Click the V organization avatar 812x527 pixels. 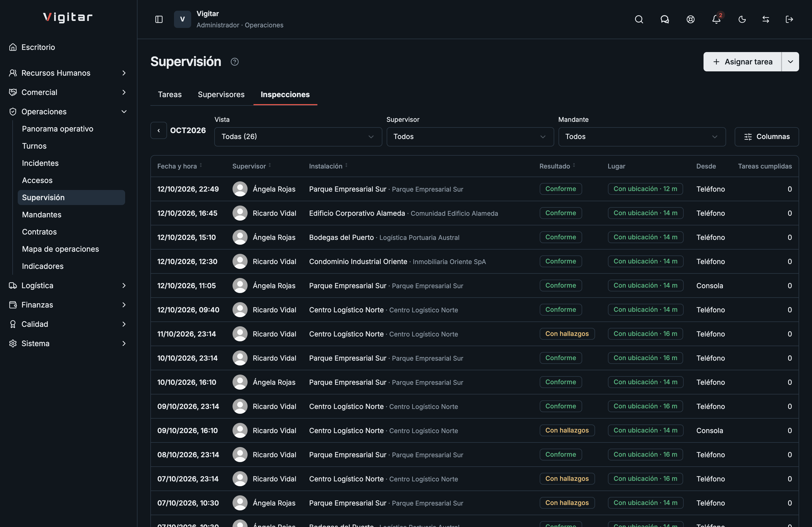(x=183, y=19)
